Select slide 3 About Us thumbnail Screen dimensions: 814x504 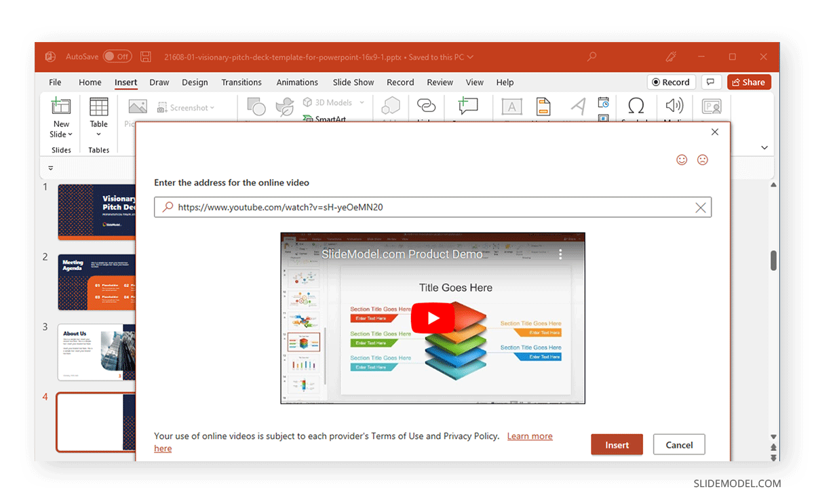[x=96, y=352]
